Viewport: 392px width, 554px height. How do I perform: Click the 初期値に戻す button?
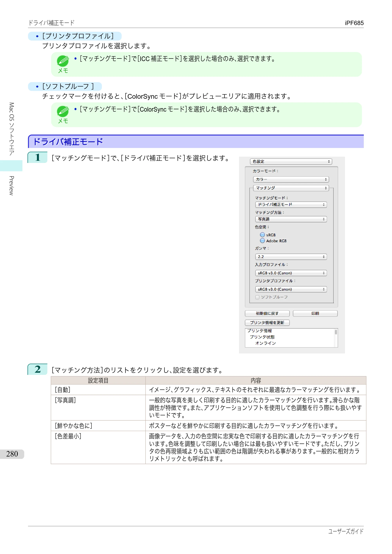267,313
